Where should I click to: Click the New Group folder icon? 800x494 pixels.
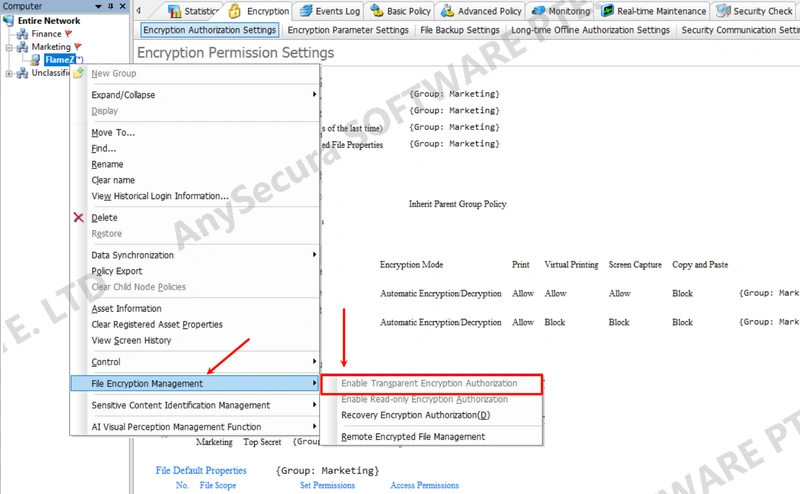tap(78, 73)
